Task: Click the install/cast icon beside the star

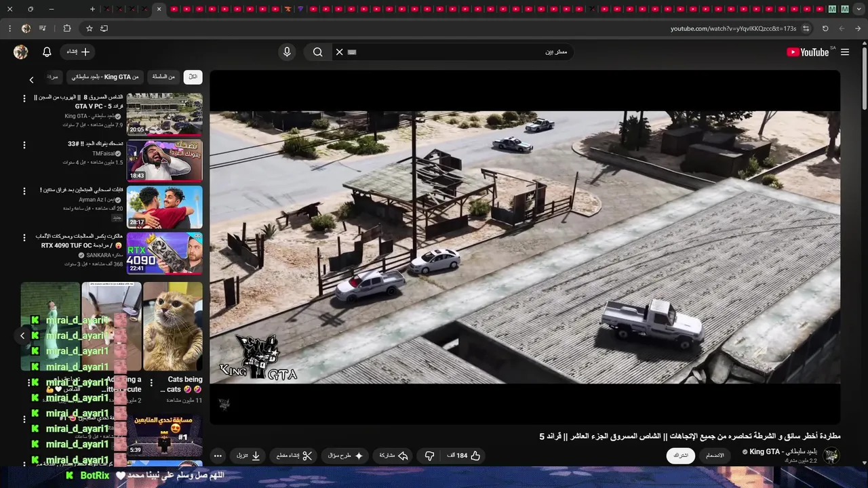Action: click(104, 28)
